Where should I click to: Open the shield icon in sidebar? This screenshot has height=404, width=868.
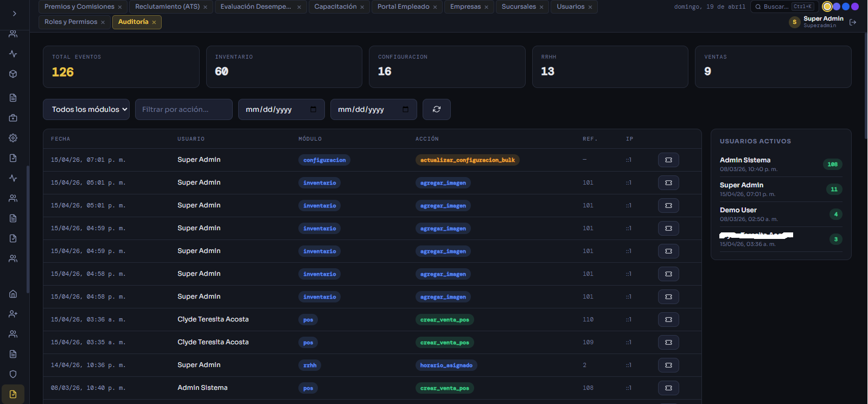pos(13,374)
